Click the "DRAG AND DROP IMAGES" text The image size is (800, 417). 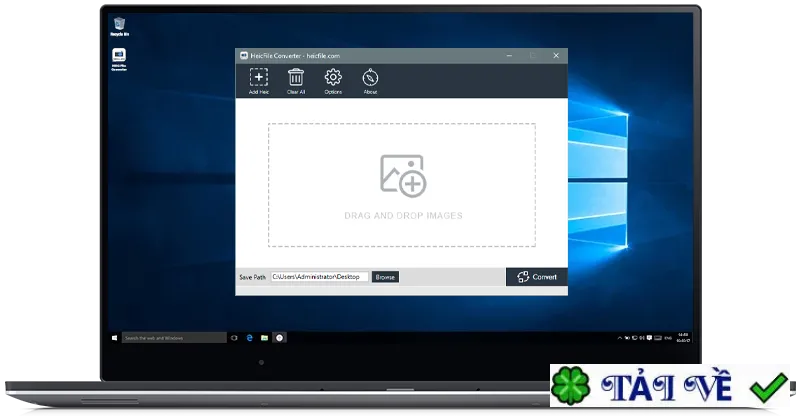click(403, 216)
